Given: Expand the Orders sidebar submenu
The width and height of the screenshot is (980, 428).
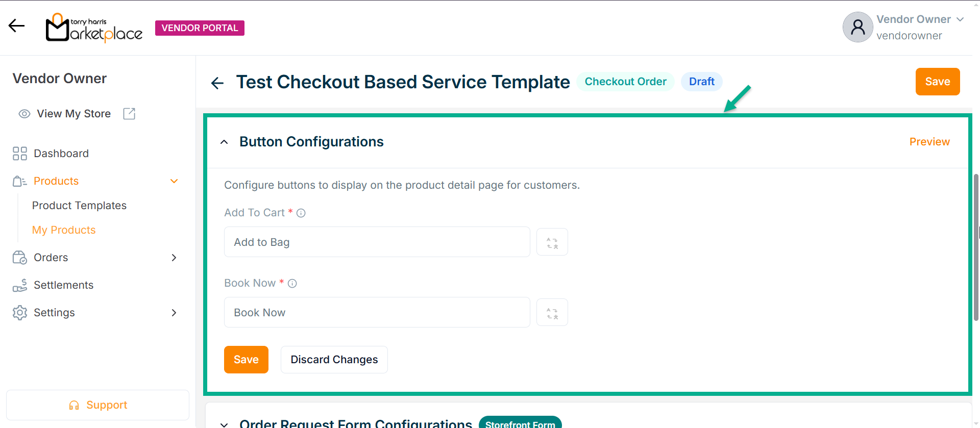Looking at the screenshot, I should [174, 258].
